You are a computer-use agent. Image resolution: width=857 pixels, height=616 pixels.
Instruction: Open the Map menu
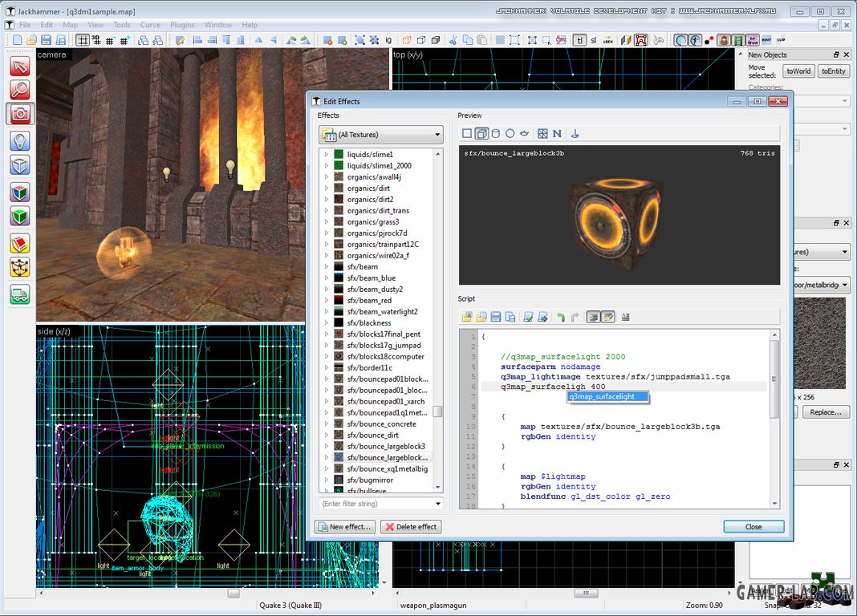(x=70, y=25)
